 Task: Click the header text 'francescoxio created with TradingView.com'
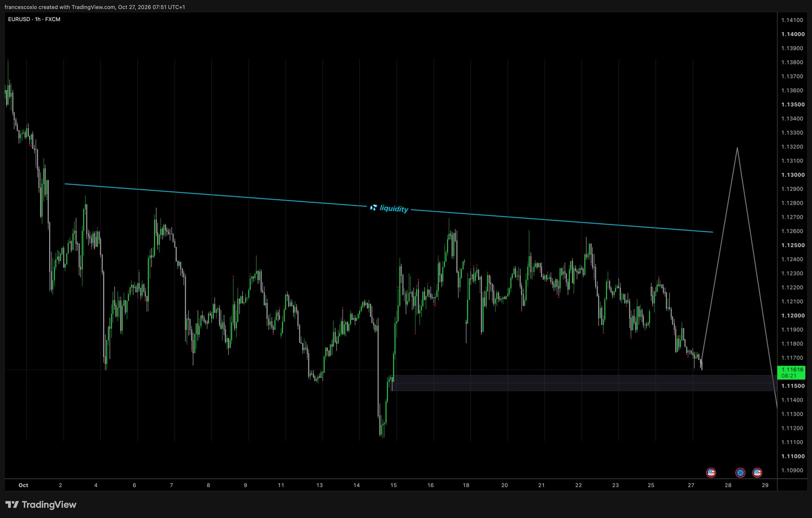pyautogui.click(x=60, y=7)
